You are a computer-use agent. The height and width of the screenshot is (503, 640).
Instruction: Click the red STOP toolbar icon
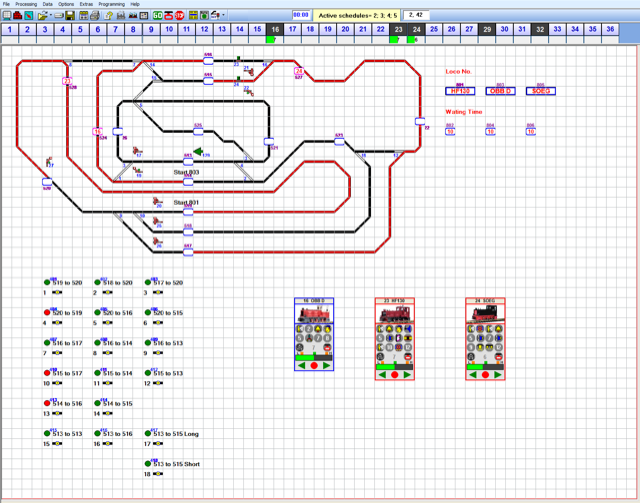[x=179, y=15]
